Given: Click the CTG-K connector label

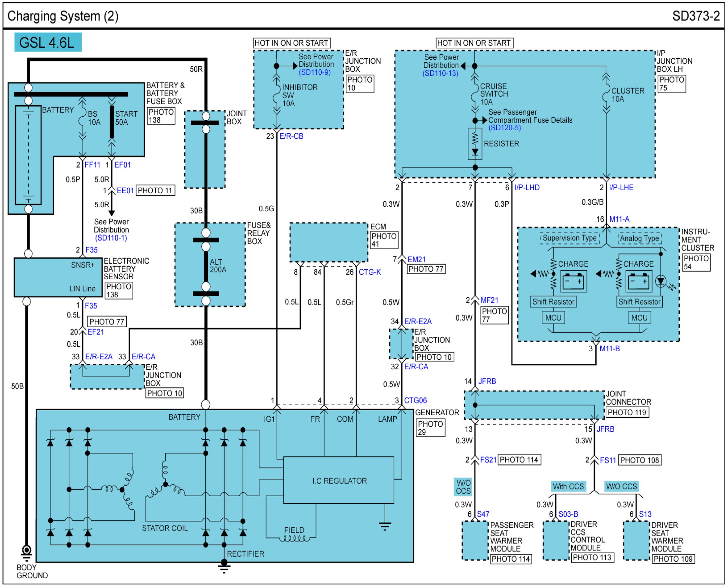Looking at the screenshot, I should pyautogui.click(x=370, y=272).
